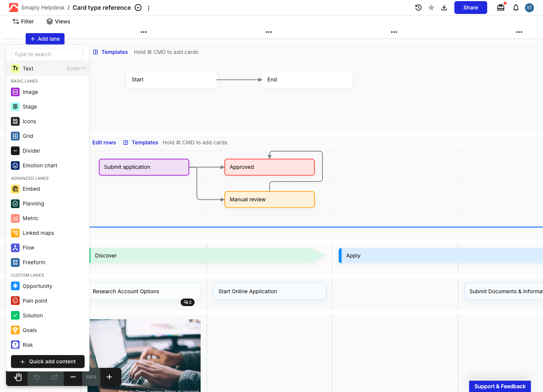The height and width of the screenshot is (392, 543).
Task: Select the Flow lane option
Action: (48, 248)
